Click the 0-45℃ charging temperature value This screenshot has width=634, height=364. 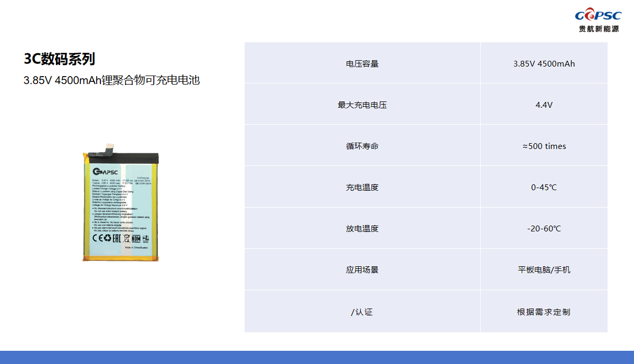pos(544,188)
